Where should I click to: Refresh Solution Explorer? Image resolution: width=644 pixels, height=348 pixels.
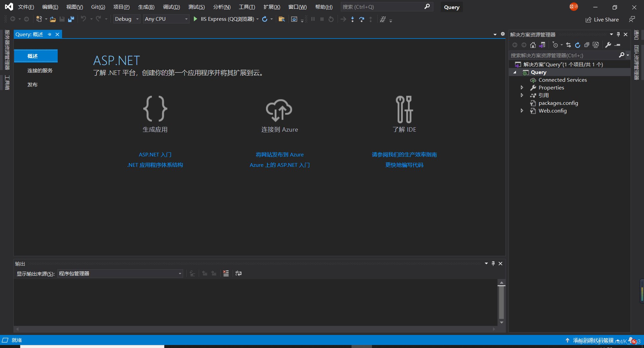tap(578, 45)
